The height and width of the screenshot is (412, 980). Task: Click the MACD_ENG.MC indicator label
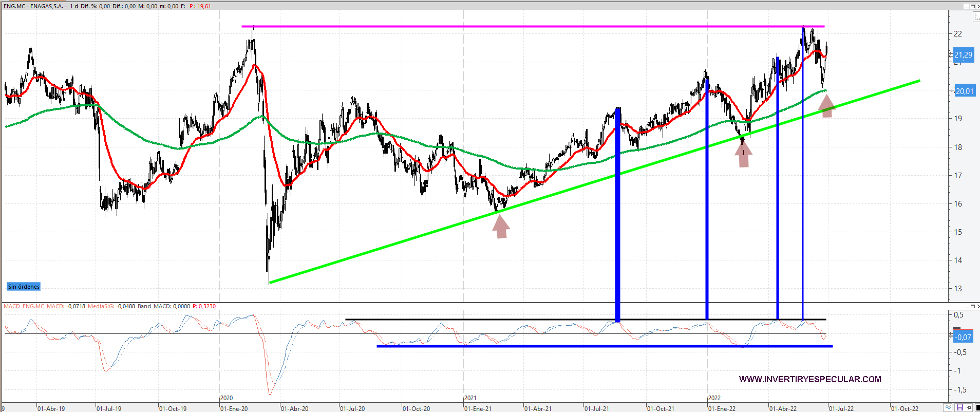[24, 306]
